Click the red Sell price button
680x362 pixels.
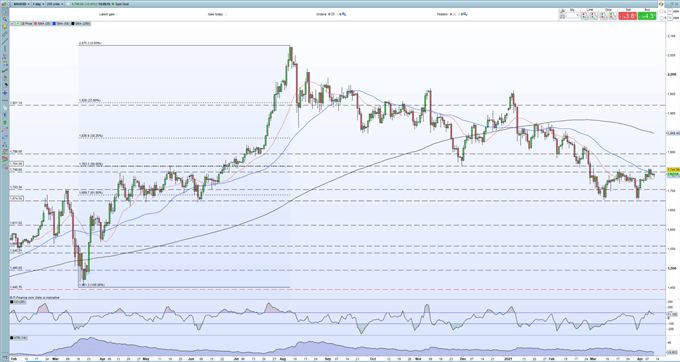point(628,16)
